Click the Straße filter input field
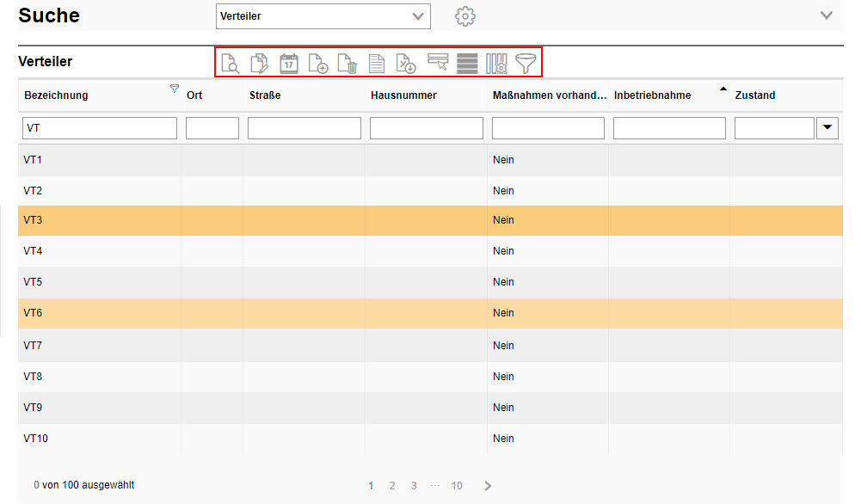Viewport: 861px width, 504px height. 304,128
